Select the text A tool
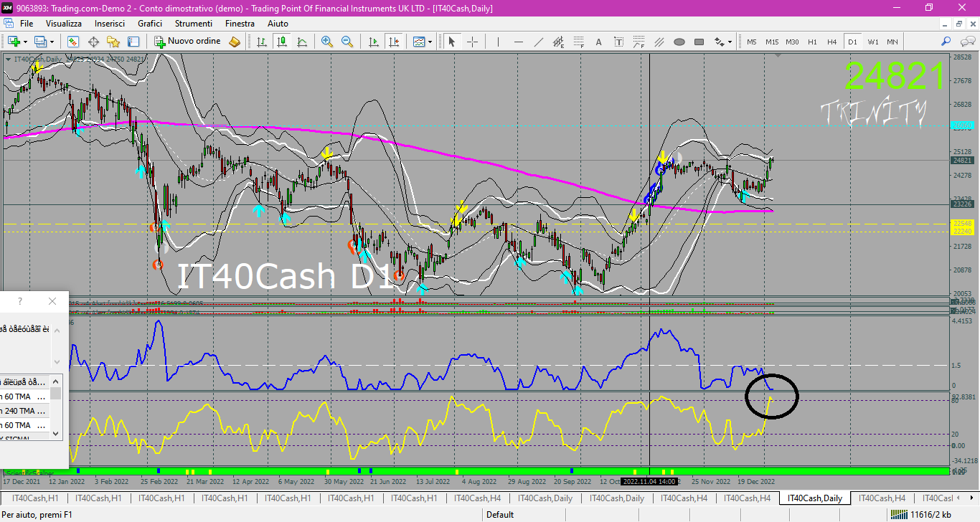The width and height of the screenshot is (980, 522). point(599,42)
